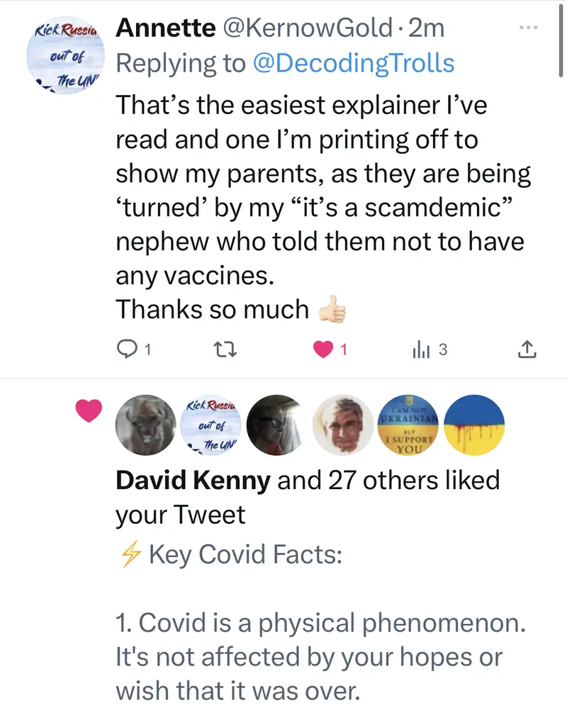The image size is (567, 728).
Task: Share the tweet with upload arrow icon
Action: coord(527,349)
